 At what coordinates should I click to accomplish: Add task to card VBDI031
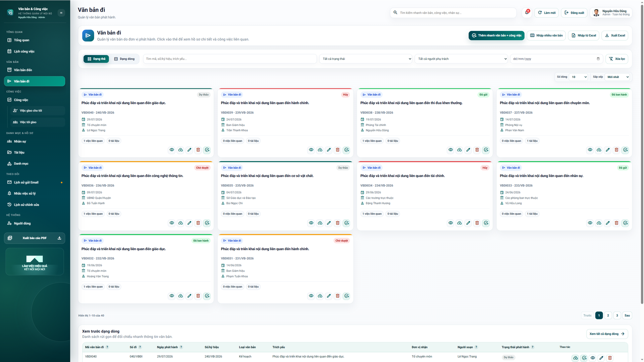(347, 296)
